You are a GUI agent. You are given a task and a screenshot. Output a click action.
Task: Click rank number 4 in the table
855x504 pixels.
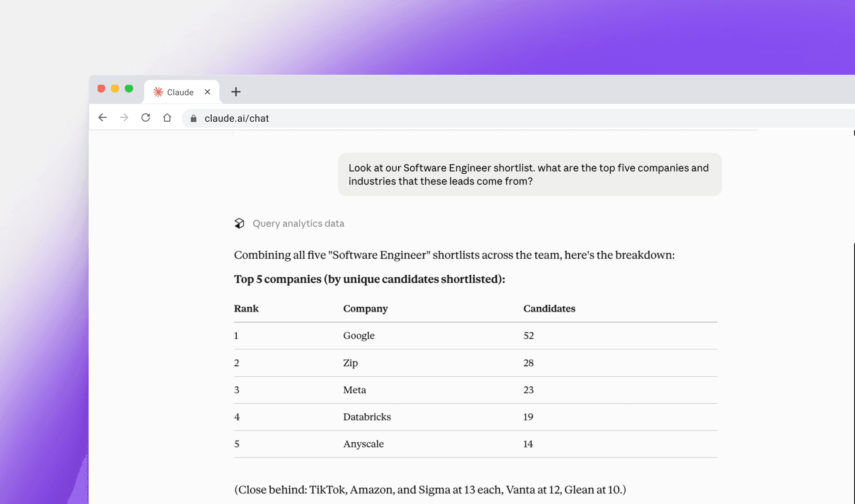tap(237, 417)
